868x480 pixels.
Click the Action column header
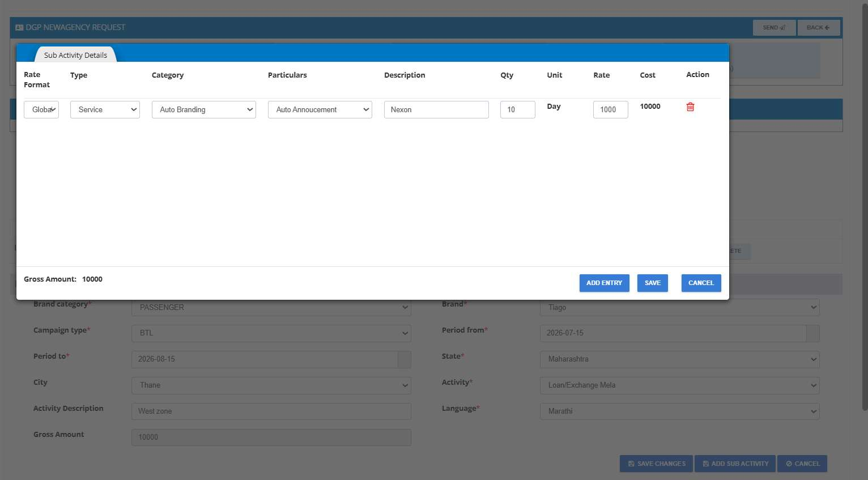tap(697, 75)
